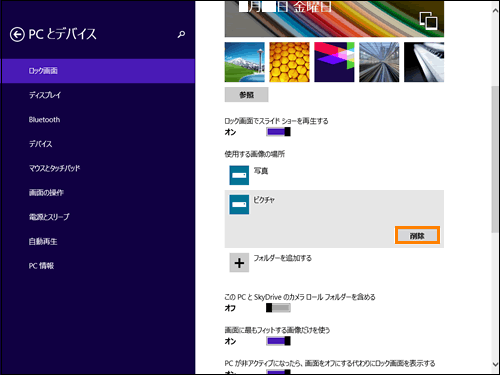Click the plus icon to add a folder
Image resolution: width=500 pixels, height=375 pixels.
(x=239, y=263)
